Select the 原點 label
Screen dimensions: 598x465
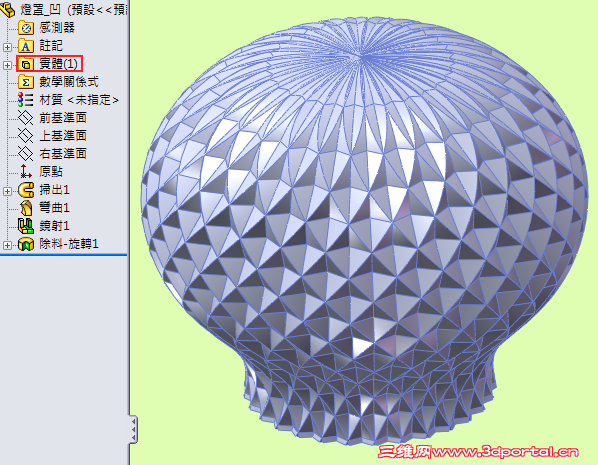point(51,172)
